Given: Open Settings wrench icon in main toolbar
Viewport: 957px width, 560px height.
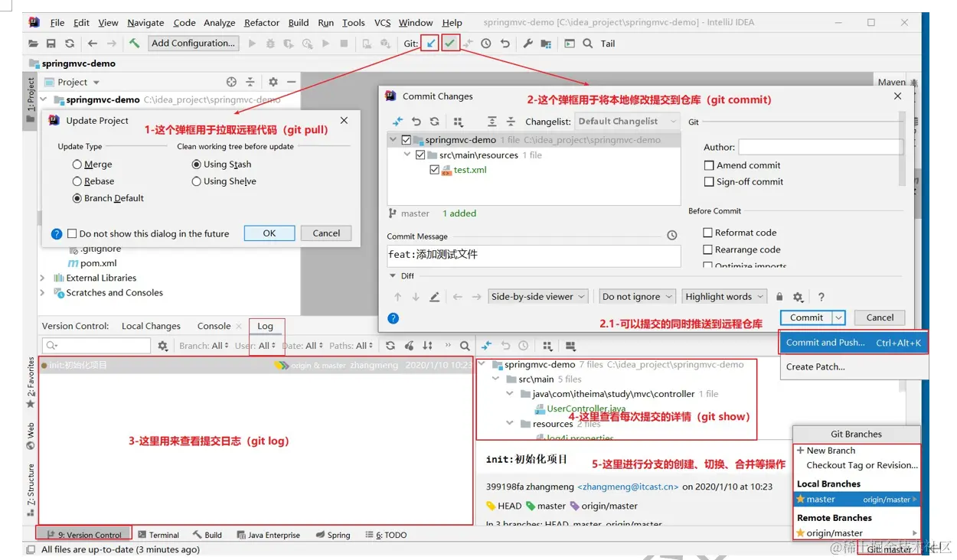Looking at the screenshot, I should 528,44.
